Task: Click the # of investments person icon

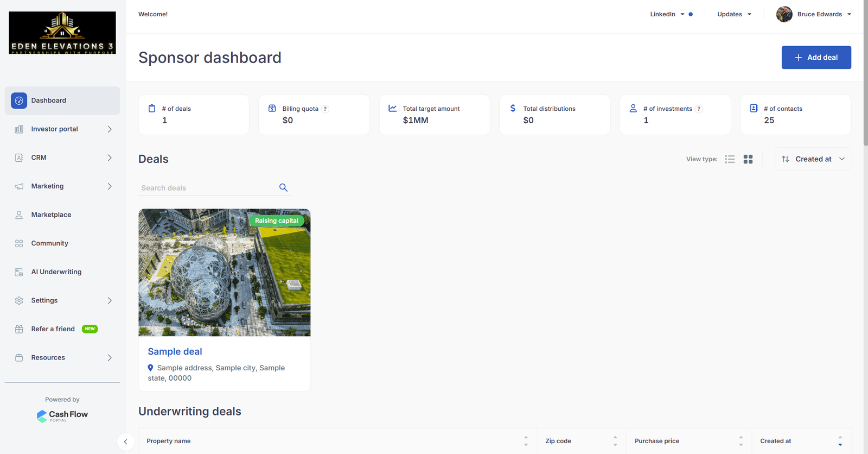Action: click(x=633, y=108)
